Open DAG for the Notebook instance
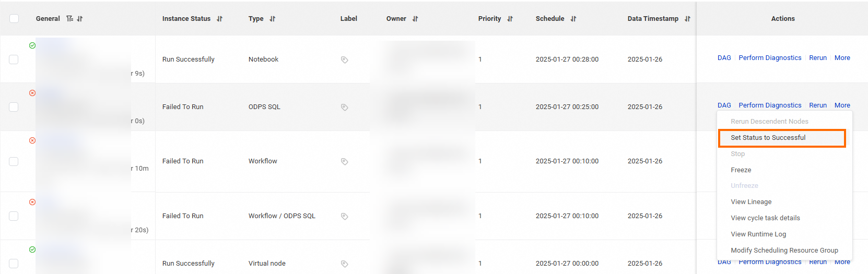The width and height of the screenshot is (868, 274). coord(724,58)
